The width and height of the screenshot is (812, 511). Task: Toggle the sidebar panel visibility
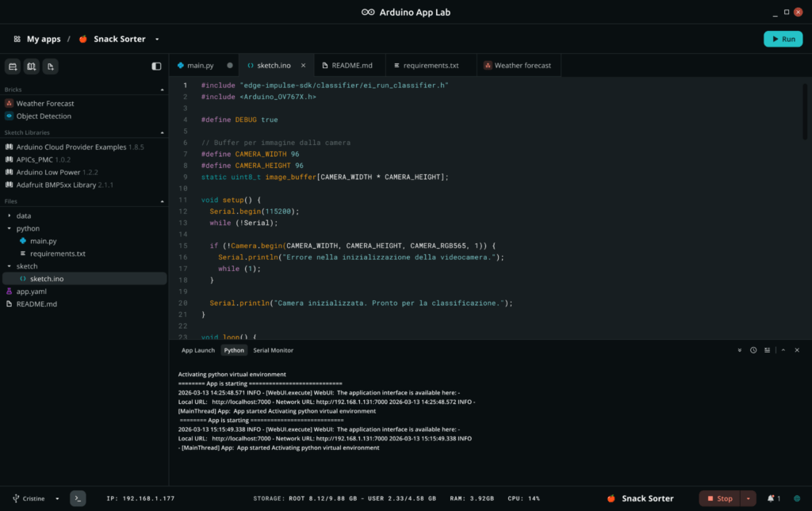coord(156,67)
